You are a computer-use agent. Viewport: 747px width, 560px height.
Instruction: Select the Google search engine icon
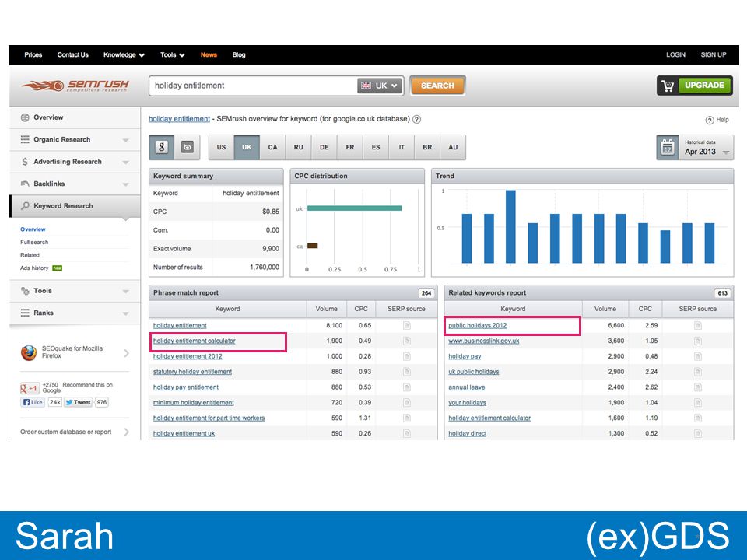pos(162,147)
